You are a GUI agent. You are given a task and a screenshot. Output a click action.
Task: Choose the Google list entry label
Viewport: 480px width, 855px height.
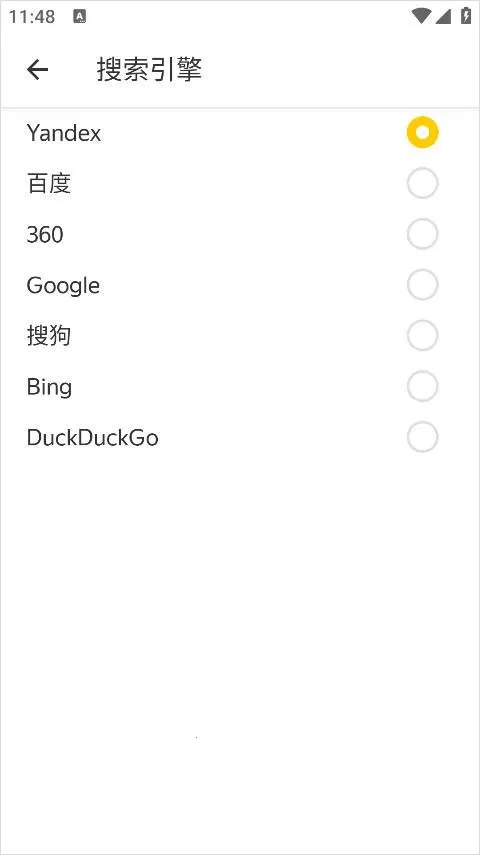click(x=63, y=286)
